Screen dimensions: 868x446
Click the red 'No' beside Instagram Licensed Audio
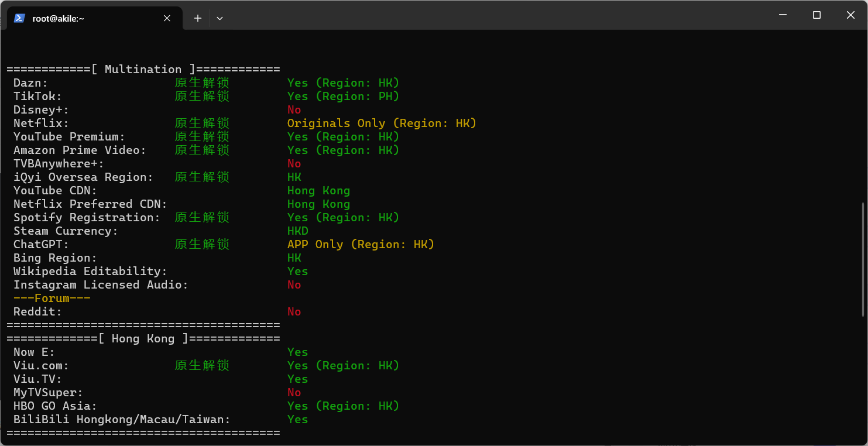(294, 284)
